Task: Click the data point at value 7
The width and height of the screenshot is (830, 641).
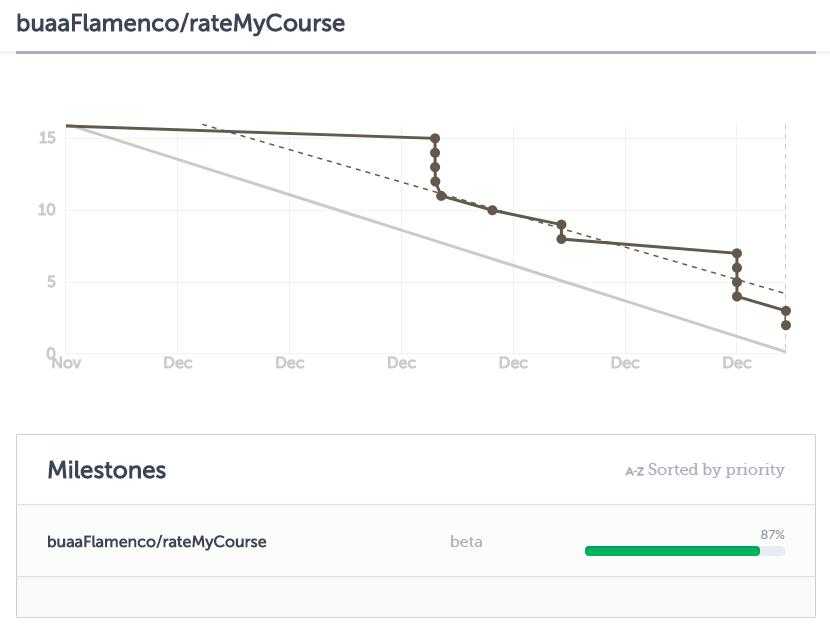Action: [x=737, y=254]
